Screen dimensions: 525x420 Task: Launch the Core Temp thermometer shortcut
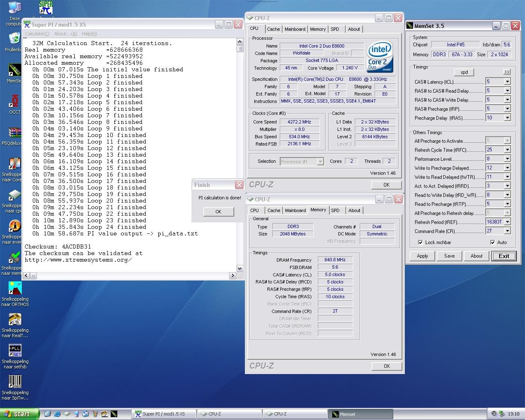[x=15, y=164]
